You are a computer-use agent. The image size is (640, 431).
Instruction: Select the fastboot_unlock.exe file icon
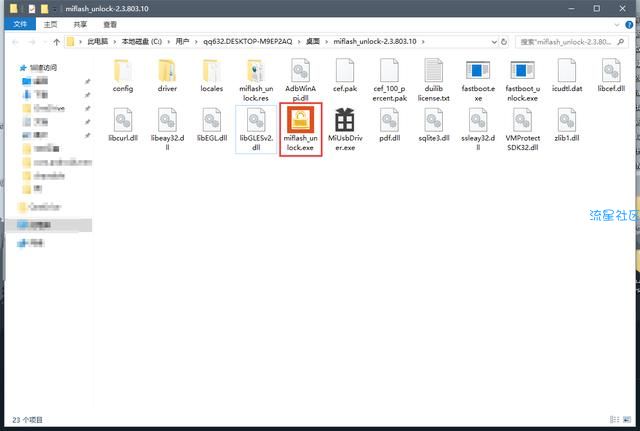(x=522, y=70)
